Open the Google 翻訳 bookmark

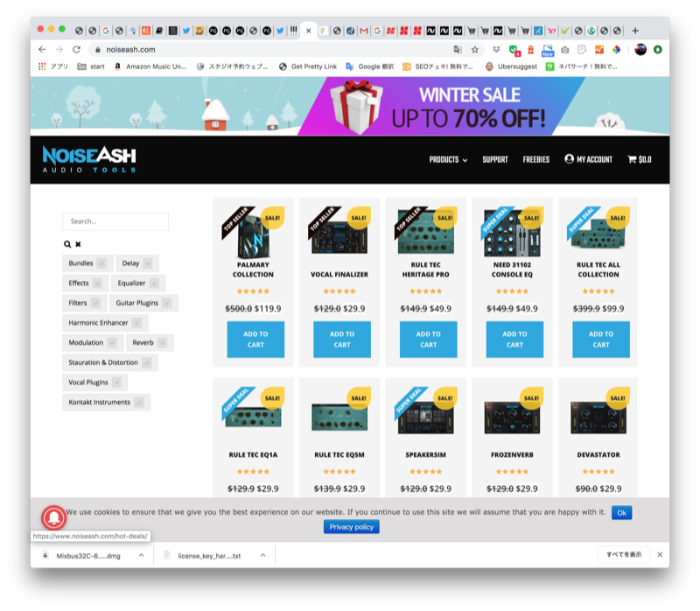370,67
